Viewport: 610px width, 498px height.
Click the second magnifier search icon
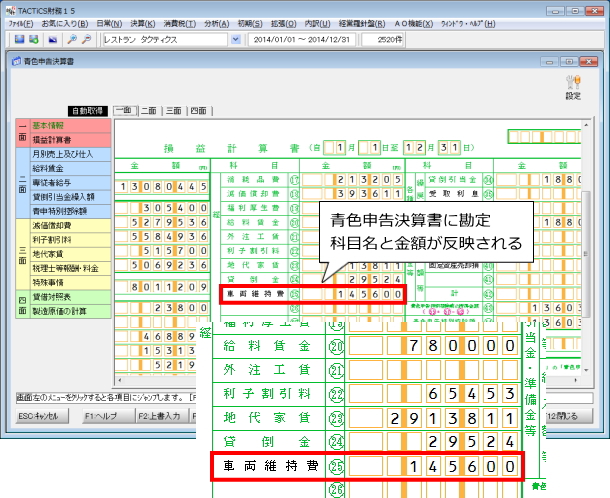87,39
